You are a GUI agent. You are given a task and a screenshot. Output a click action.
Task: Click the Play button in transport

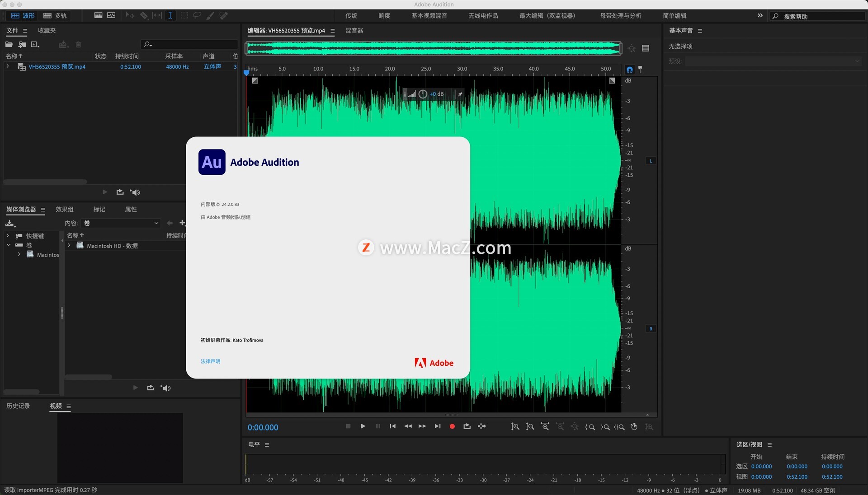(x=363, y=426)
